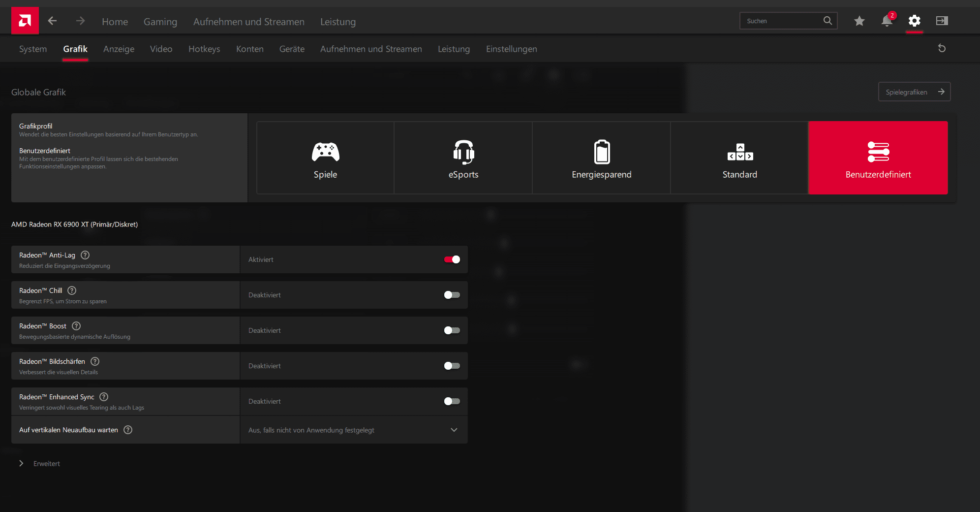This screenshot has width=980, height=512.
Task: Go forward with the right arrow
Action: point(81,21)
